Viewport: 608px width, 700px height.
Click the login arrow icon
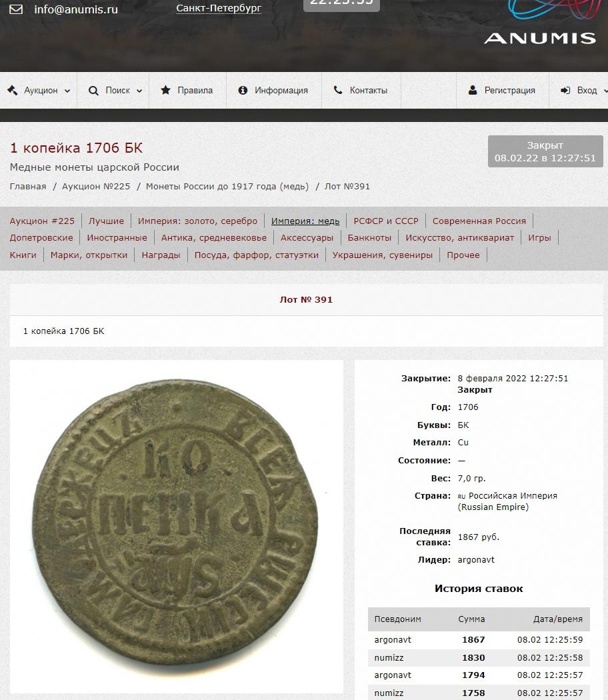(x=565, y=90)
